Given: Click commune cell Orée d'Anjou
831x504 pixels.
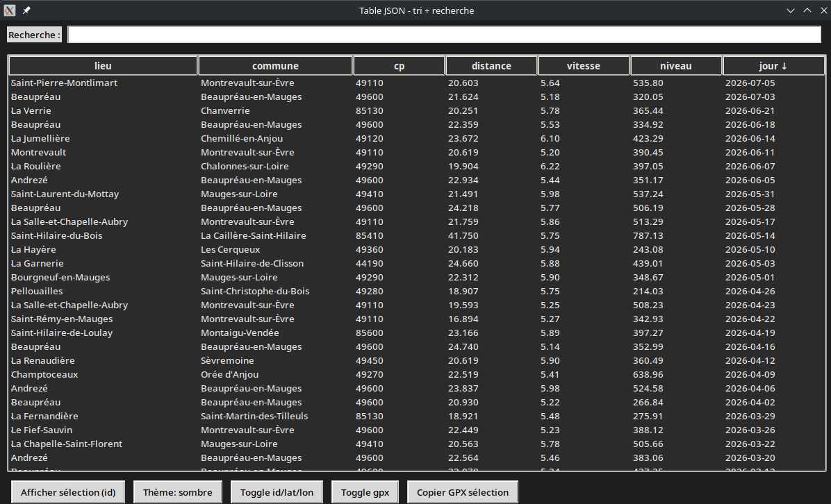Looking at the screenshot, I should [x=229, y=375].
